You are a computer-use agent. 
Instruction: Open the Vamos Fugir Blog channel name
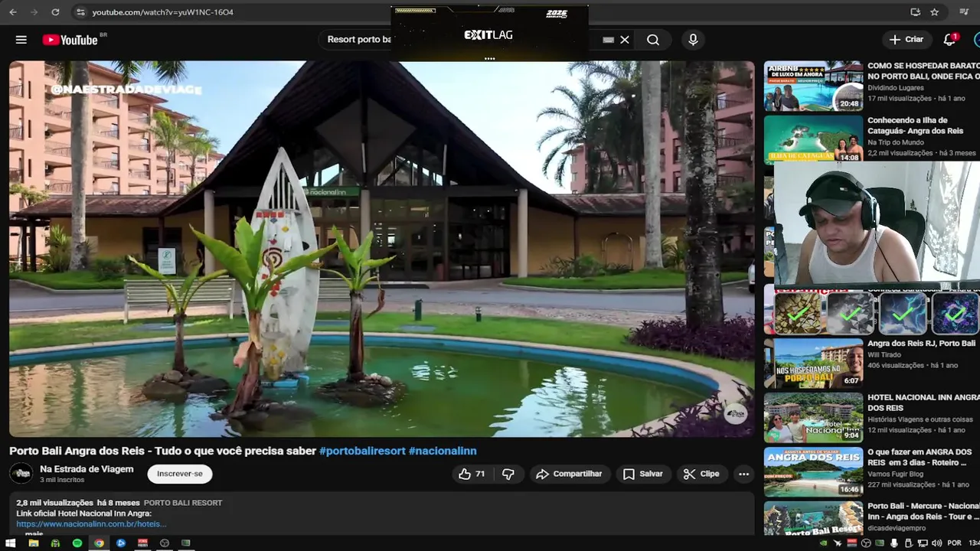point(895,474)
